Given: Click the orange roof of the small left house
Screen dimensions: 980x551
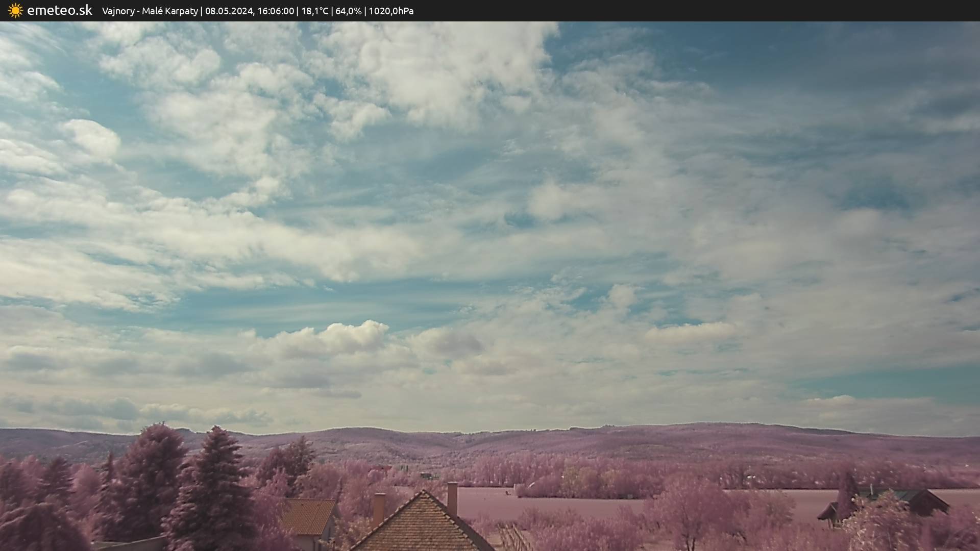Looking at the screenshot, I should point(308,516).
